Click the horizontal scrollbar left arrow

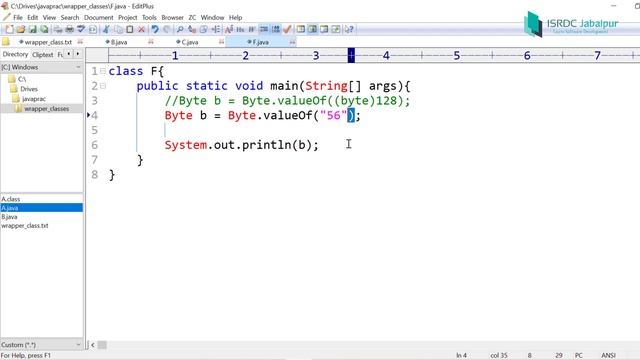click(x=93, y=345)
